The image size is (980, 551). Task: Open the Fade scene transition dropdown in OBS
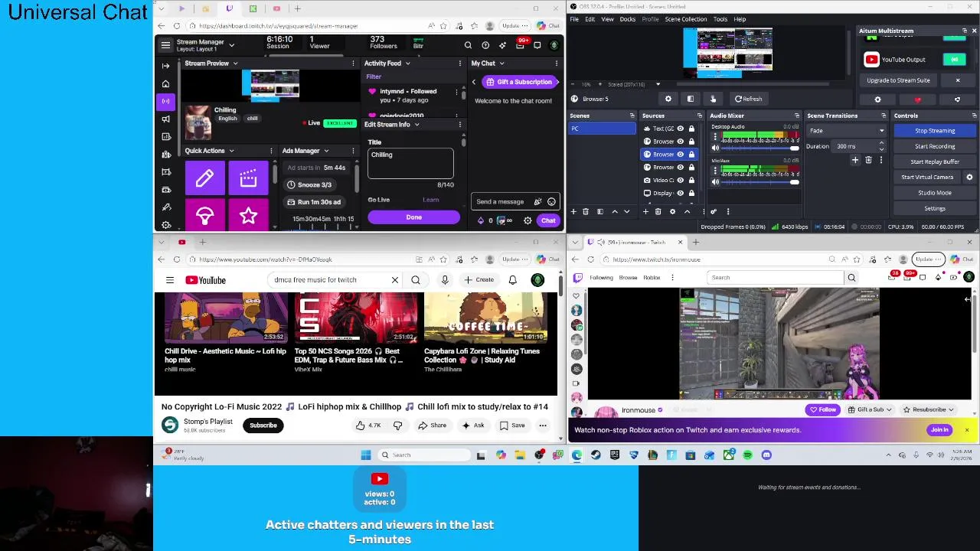coord(846,131)
